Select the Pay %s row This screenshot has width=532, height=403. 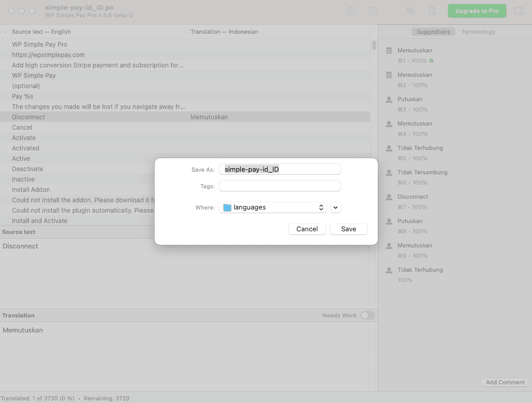pos(185,96)
